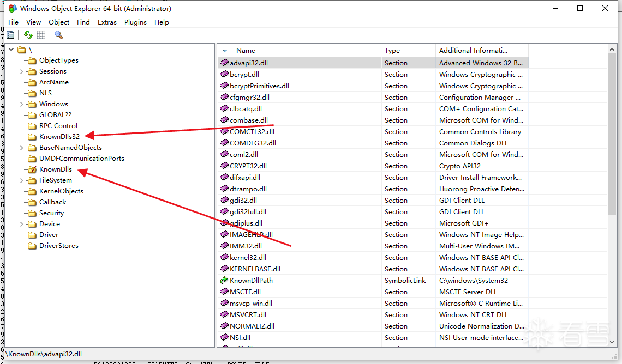Image resolution: width=622 pixels, height=364 pixels.
Task: Click the ArcName folder icon
Action: 32,82
